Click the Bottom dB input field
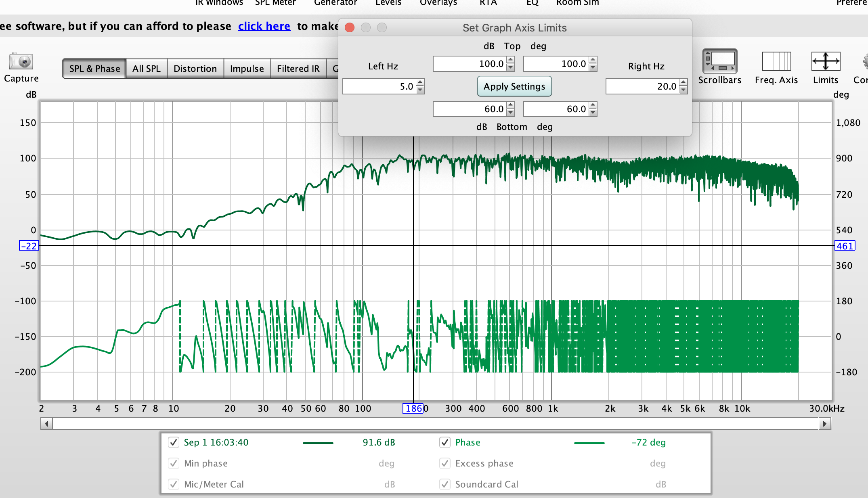This screenshot has width=868, height=498. [470, 109]
